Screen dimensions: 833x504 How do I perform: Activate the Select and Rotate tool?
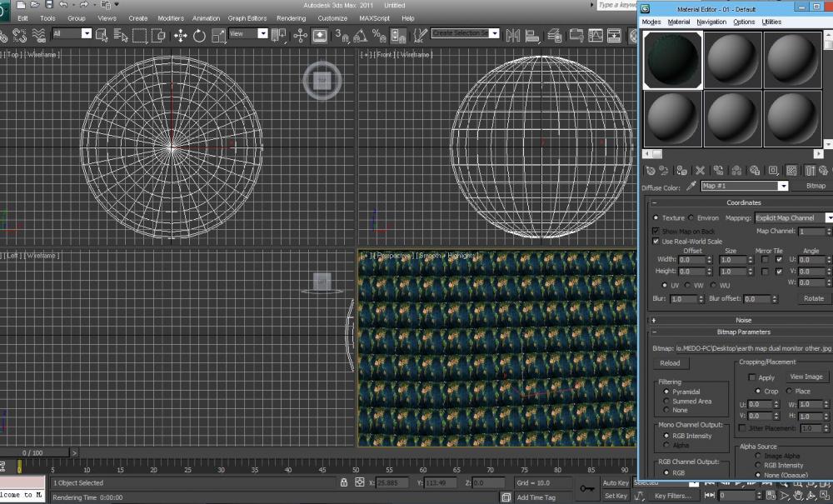200,35
